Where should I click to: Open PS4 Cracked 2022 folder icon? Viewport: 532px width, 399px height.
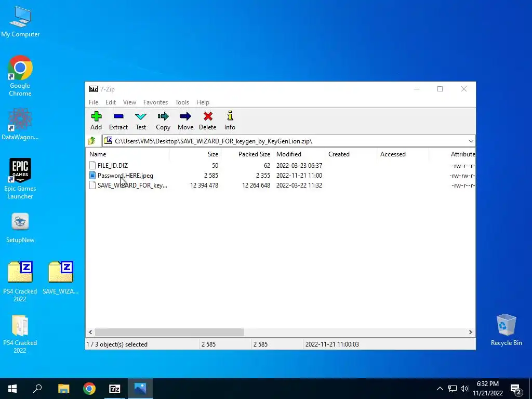tap(20, 334)
